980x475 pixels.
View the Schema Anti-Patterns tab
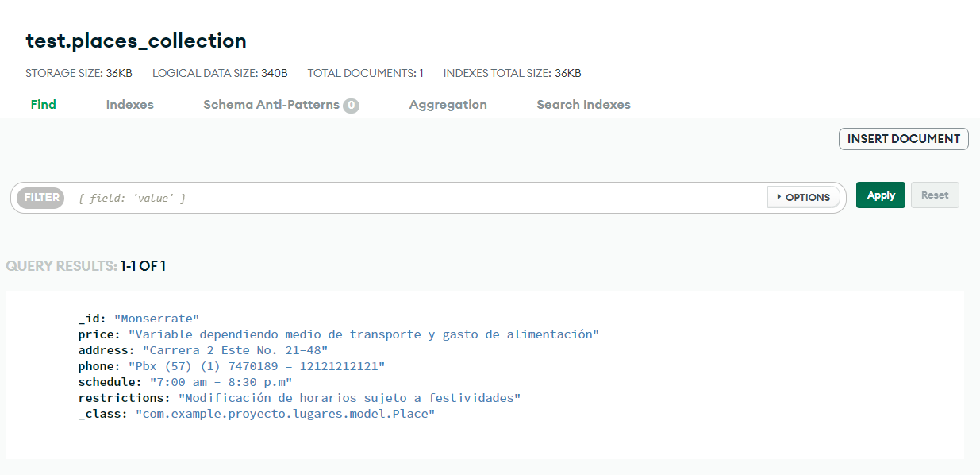(274, 104)
